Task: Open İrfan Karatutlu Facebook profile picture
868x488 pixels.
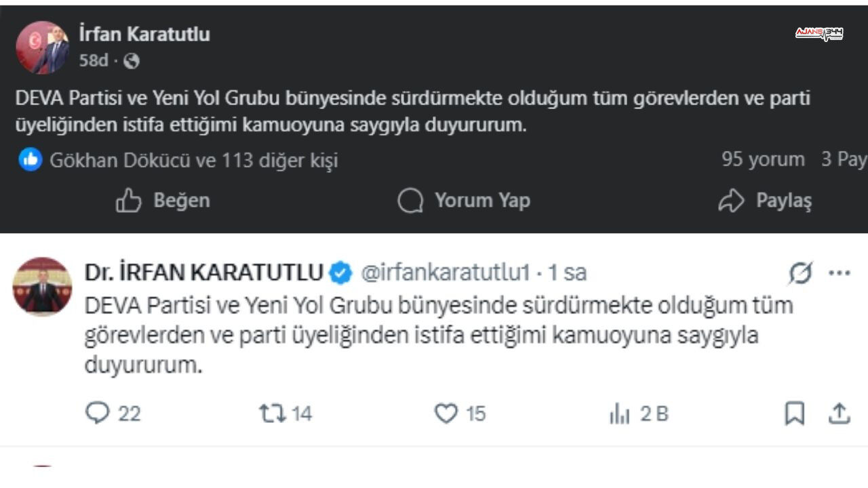Action: (42, 47)
